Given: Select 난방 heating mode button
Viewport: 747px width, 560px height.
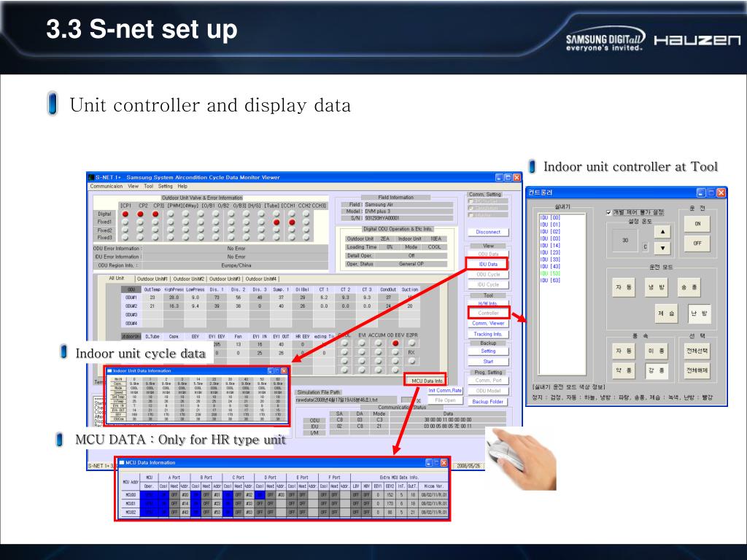Looking at the screenshot, I should click(699, 314).
